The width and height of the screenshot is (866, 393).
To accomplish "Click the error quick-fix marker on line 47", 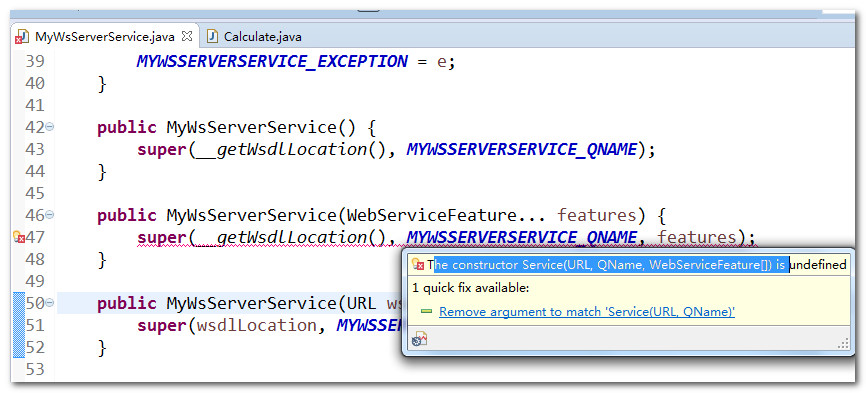I will [x=18, y=237].
